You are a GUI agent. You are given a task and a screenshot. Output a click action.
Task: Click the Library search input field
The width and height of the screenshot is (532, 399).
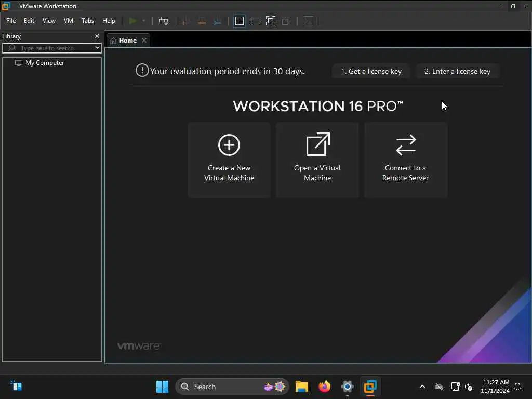click(x=52, y=48)
